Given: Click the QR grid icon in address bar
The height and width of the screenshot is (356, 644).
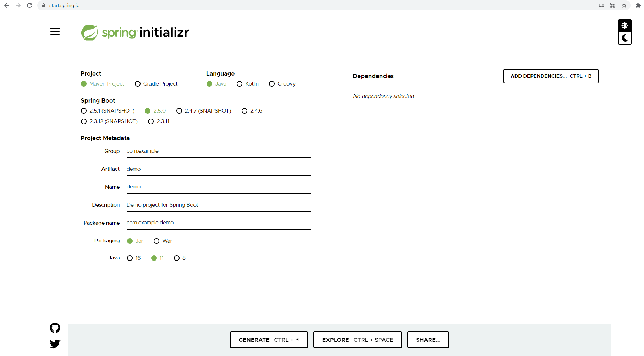Looking at the screenshot, I should pos(613,5).
